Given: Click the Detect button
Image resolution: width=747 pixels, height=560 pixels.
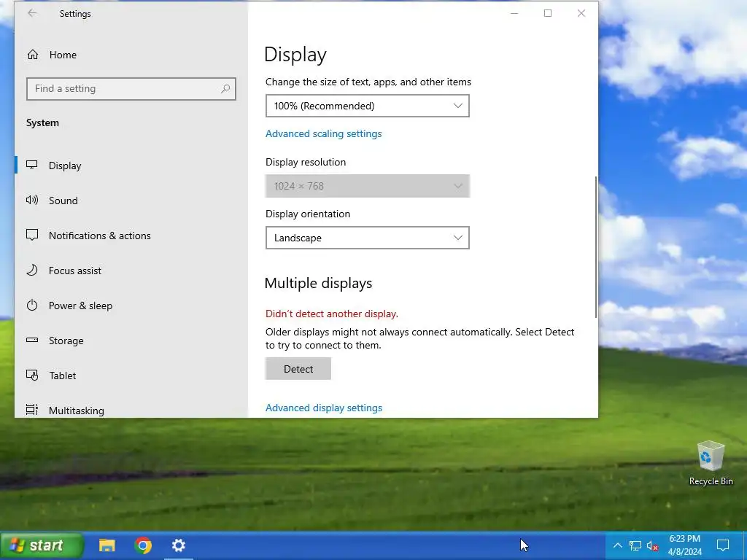Looking at the screenshot, I should click(x=298, y=368).
